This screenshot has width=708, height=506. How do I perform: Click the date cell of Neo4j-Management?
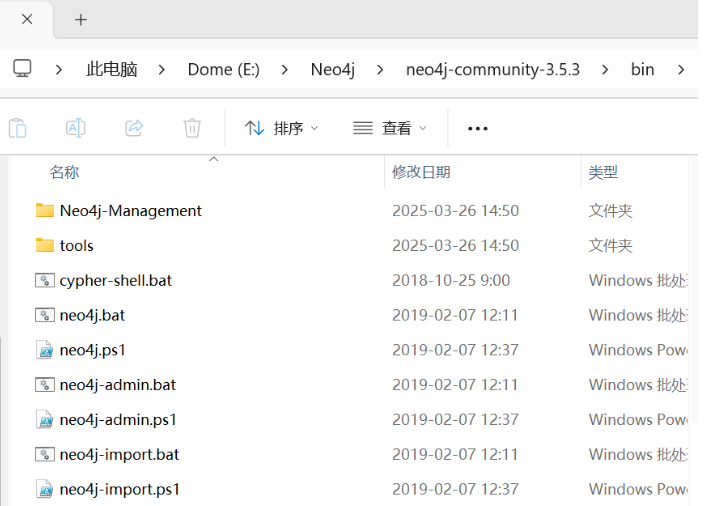[x=455, y=211]
